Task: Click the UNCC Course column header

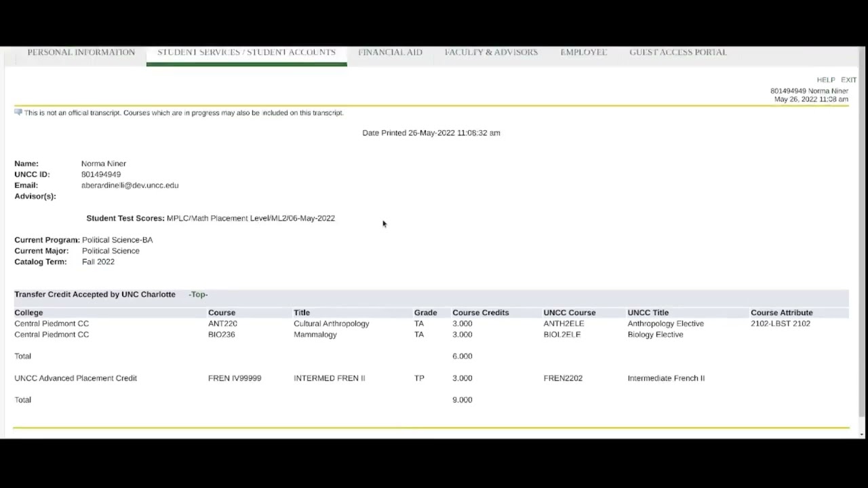Action: [570, 312]
